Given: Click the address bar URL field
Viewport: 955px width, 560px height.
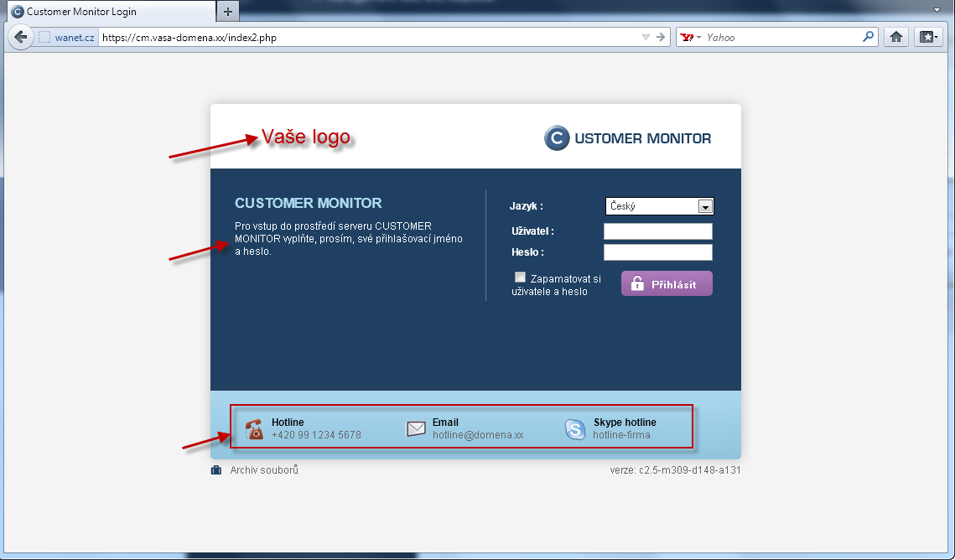Looking at the screenshot, I should pyautogui.click(x=368, y=37).
